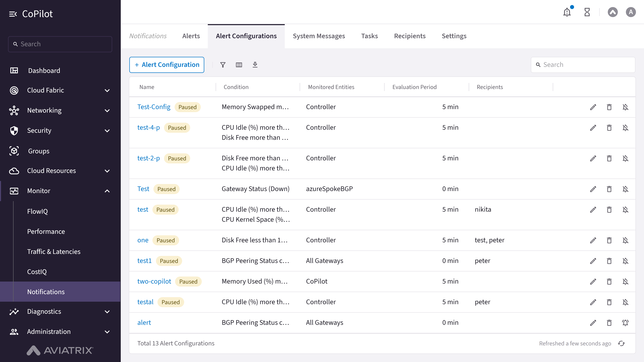Download the table with the export icon
Image resolution: width=644 pixels, height=362 pixels.
[255, 65]
